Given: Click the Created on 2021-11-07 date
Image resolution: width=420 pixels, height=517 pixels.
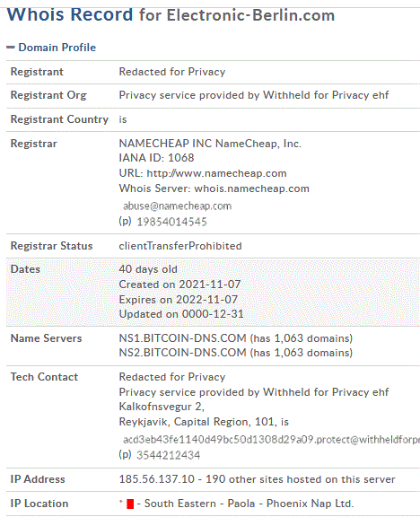Looking at the screenshot, I should pyautogui.click(x=179, y=285).
